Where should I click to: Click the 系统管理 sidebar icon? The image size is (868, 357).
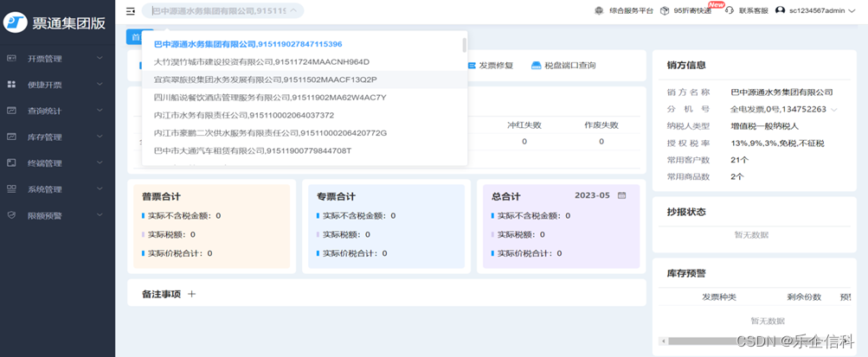pos(11,189)
